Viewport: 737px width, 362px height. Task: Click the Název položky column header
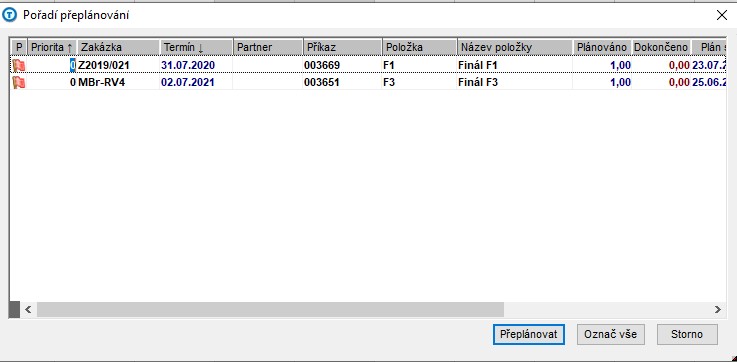515,47
